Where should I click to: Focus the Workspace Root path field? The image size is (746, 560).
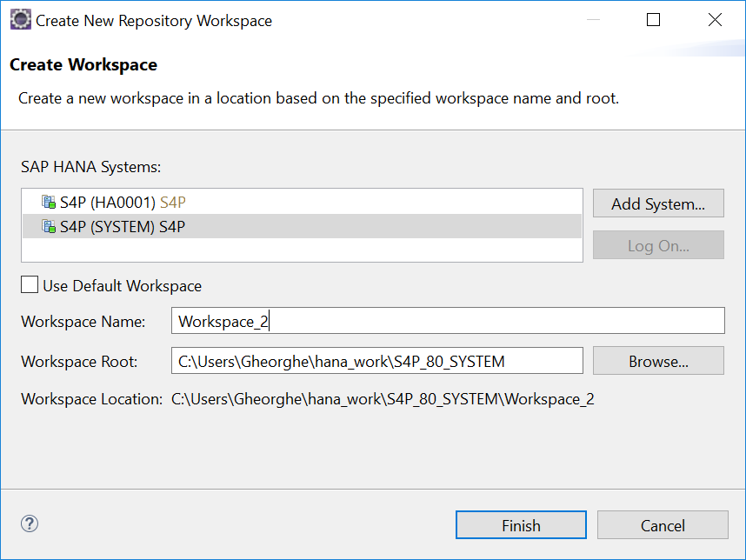(376, 361)
